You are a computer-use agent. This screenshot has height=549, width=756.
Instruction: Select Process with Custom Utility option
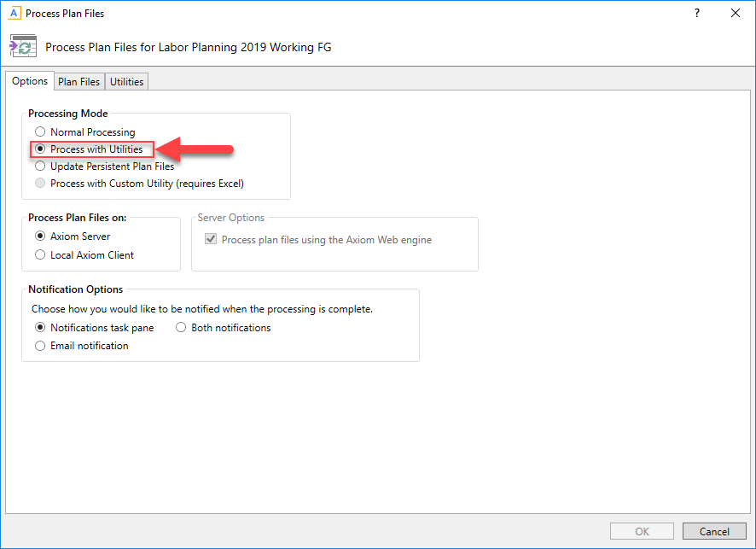(40, 184)
